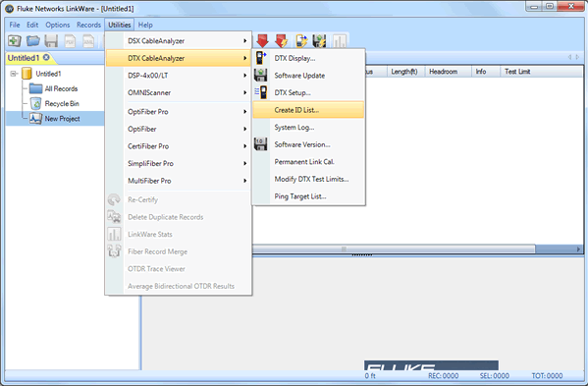Click the LinkWare Stats chart icon

114,234
